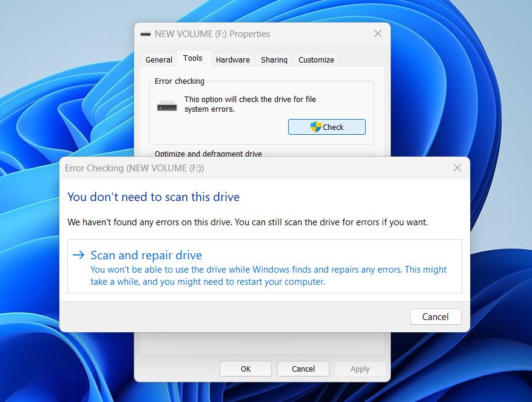The width and height of the screenshot is (532, 402).
Task: Select the Customize tab
Action: click(315, 59)
